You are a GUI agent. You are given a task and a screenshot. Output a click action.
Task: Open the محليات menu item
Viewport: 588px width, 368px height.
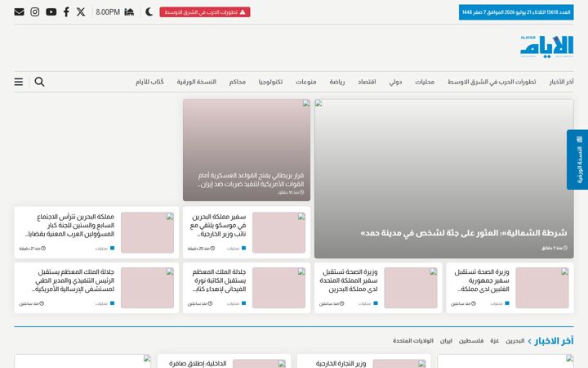[425, 82]
